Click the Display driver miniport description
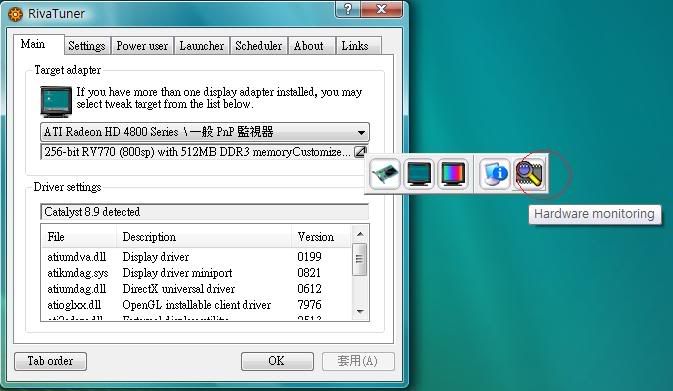This screenshot has height=391, width=673. (x=177, y=273)
